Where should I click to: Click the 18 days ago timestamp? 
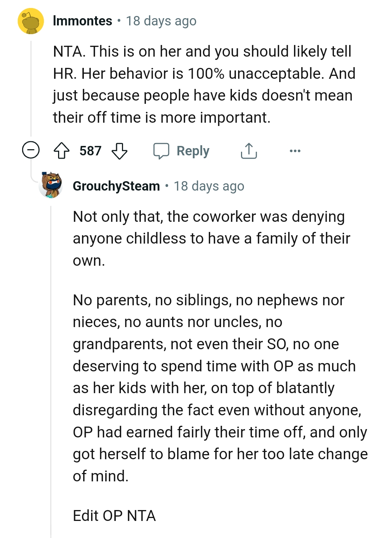[161, 21]
